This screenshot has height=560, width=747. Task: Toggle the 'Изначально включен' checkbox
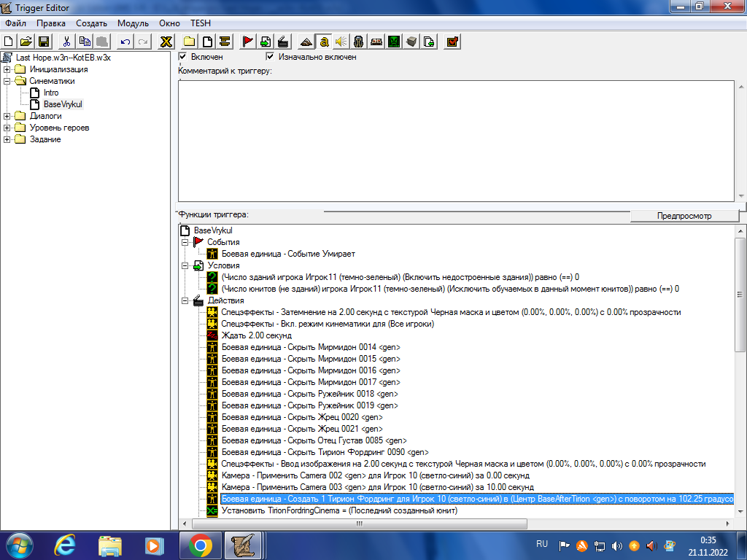pos(270,57)
